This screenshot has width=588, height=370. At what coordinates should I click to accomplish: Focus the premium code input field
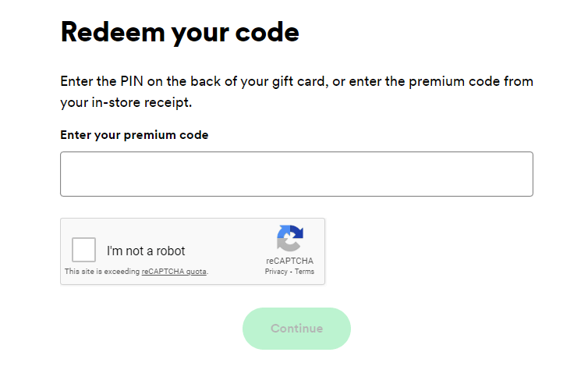click(x=296, y=174)
